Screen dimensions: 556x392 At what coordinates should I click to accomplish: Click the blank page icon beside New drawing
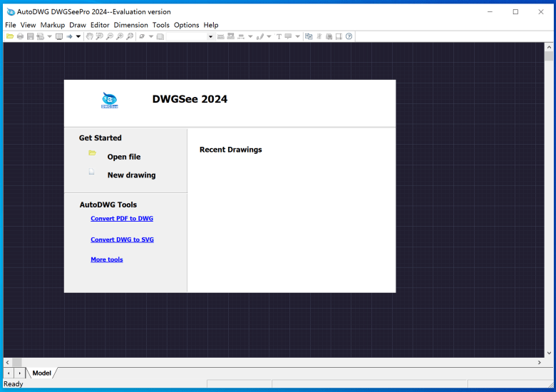(91, 172)
